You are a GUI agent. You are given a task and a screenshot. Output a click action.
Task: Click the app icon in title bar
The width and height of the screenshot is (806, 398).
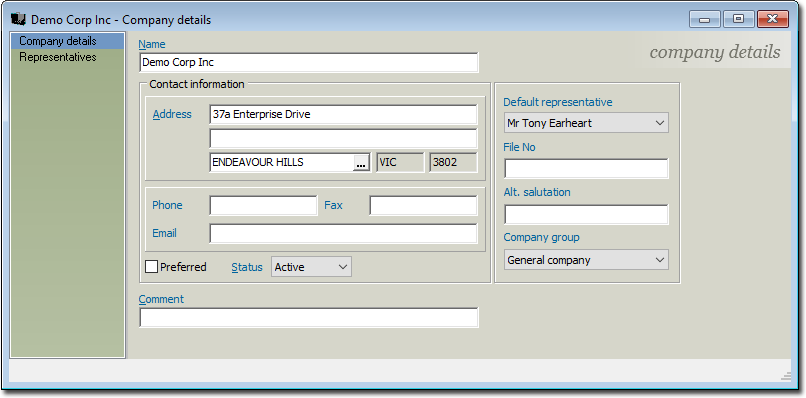pos(19,20)
